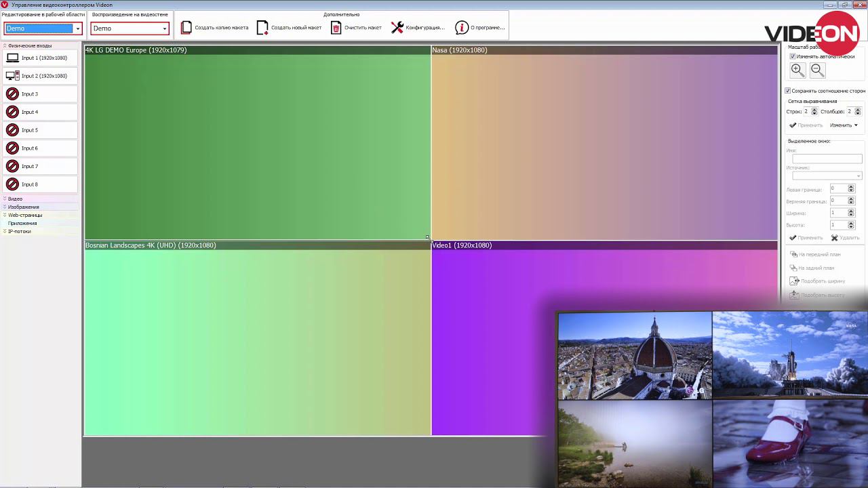Screen dimensions: 868x488
Task: Click the disabled icon for Input 8
Action: coord(12,184)
